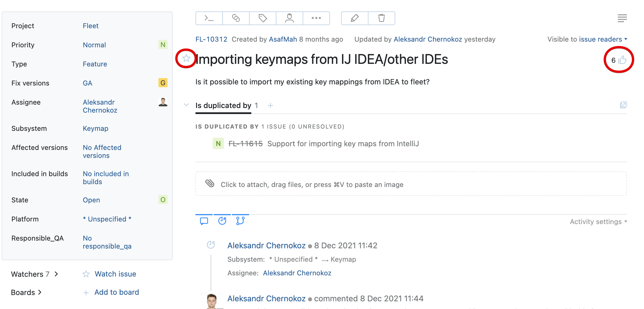Click the trash delete issue icon
The width and height of the screenshot is (644, 309).
coord(381,18)
